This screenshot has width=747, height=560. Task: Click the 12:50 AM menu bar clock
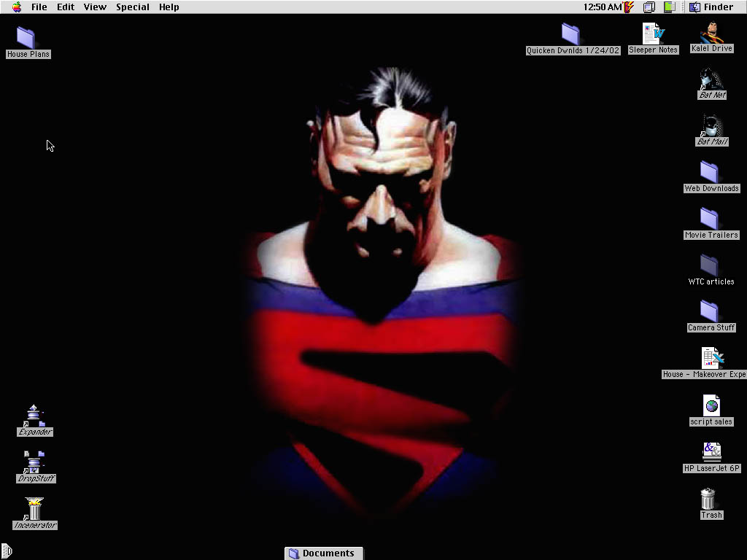(602, 7)
